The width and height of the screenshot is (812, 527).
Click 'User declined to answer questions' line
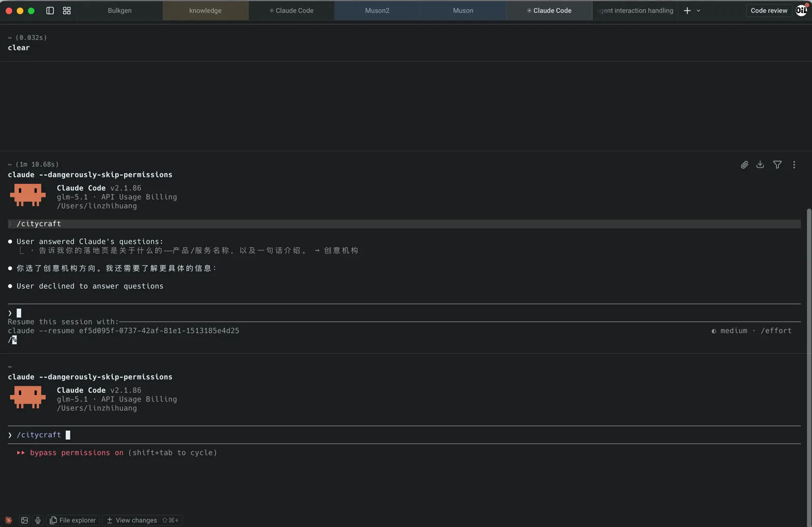point(90,286)
